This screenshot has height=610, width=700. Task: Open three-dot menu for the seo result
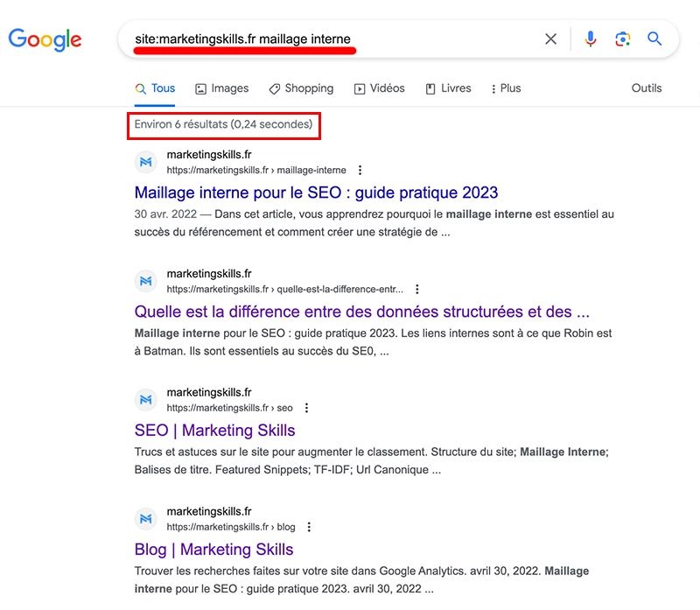pyautogui.click(x=306, y=408)
